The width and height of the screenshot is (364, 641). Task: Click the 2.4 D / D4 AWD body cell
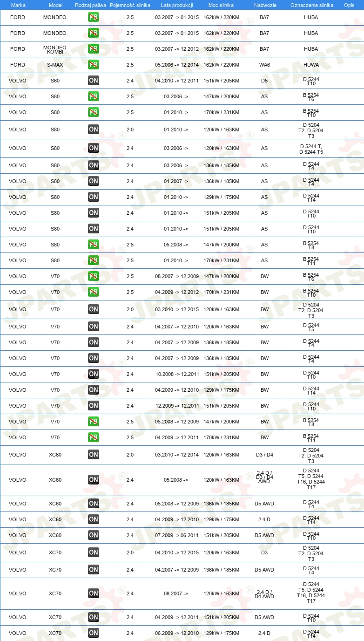[x=264, y=593]
